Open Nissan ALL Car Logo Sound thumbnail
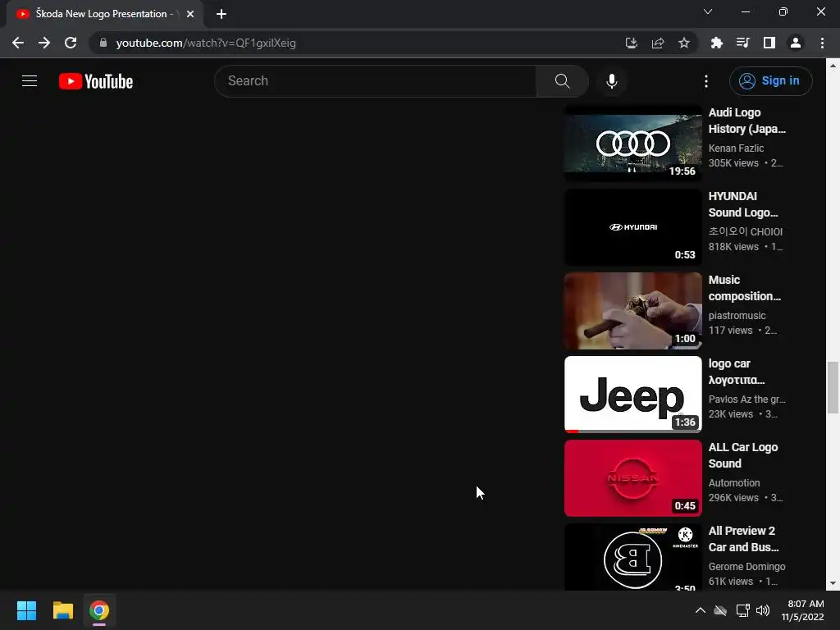 [x=632, y=478]
